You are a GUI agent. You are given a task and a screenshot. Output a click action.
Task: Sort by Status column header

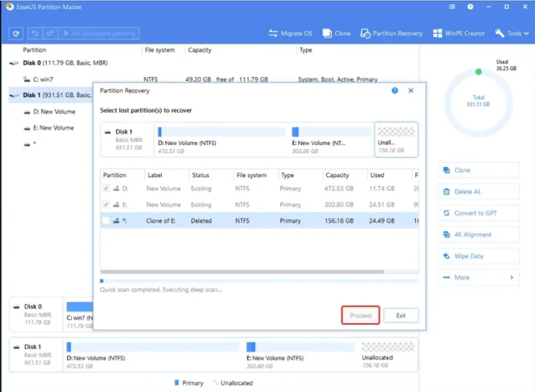tap(201, 175)
